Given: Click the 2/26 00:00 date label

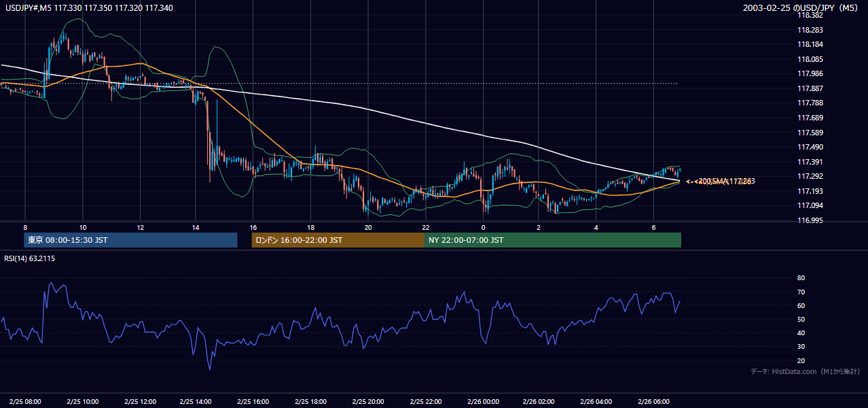Looking at the screenshot, I should coord(482,401).
